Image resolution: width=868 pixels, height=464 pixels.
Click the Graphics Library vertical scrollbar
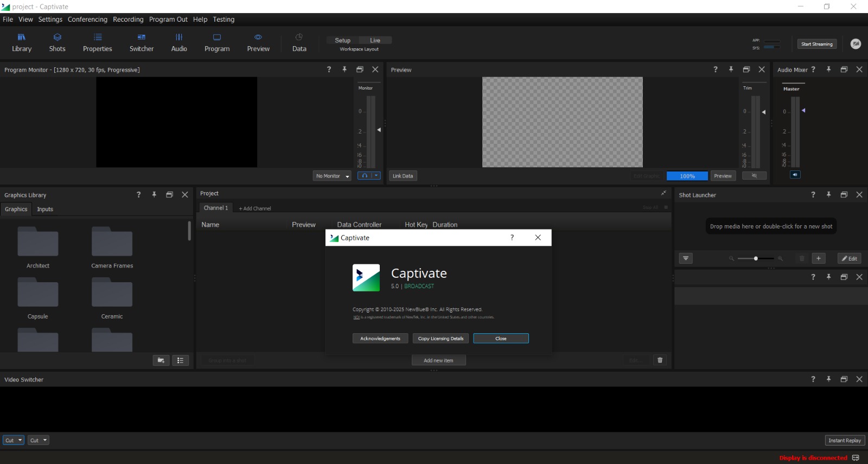point(189,230)
